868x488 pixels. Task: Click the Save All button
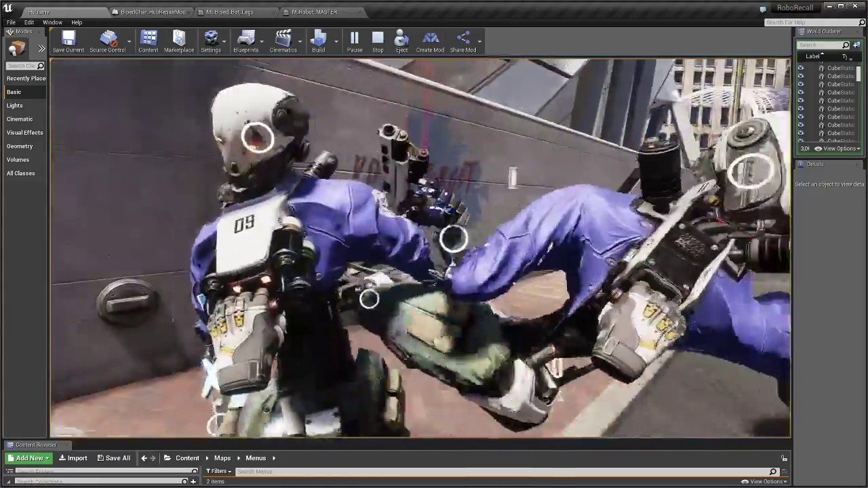114,458
